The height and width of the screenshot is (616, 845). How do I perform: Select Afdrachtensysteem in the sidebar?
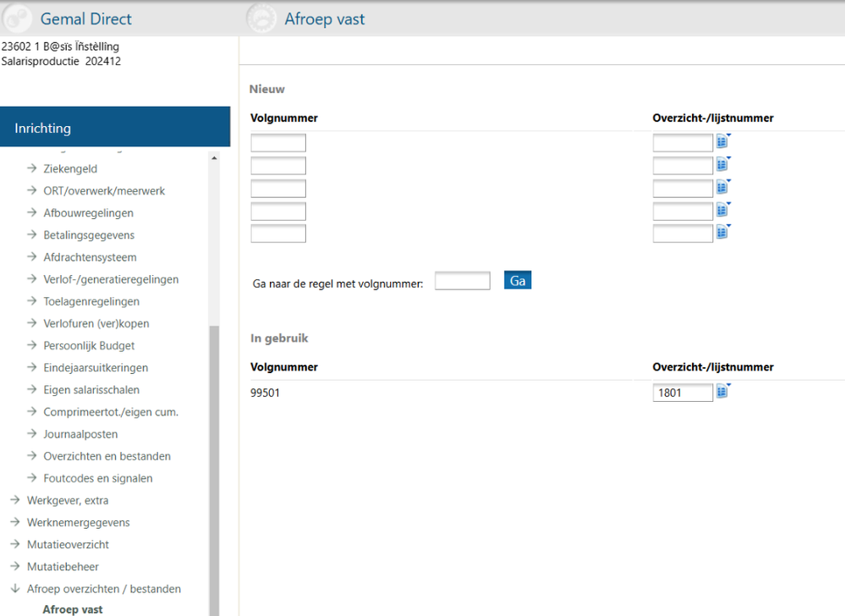(x=90, y=257)
